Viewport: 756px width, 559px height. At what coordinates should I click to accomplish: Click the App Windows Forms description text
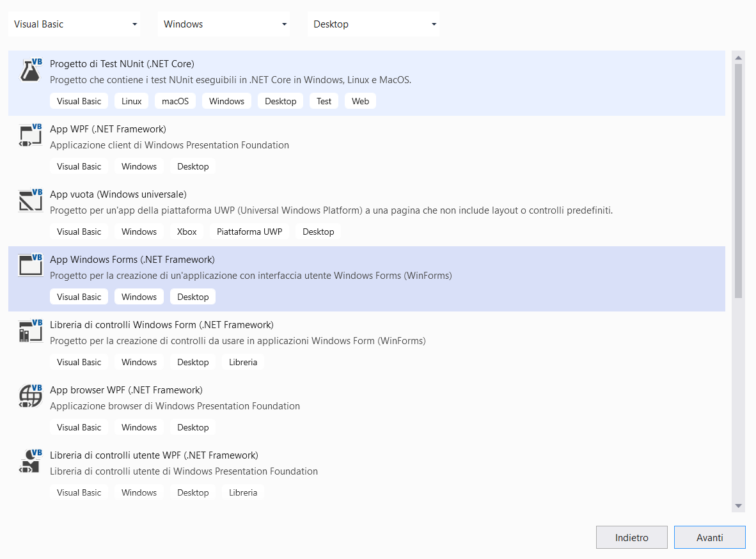click(x=251, y=276)
